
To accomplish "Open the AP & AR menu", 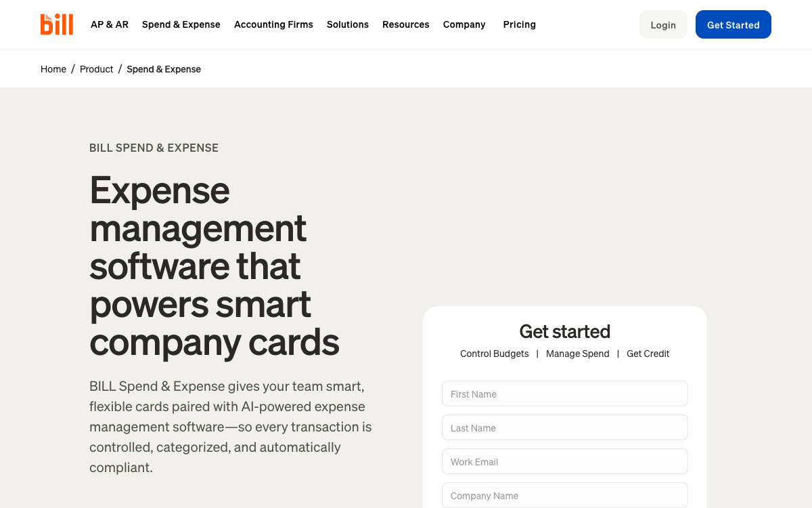I will coord(110,24).
